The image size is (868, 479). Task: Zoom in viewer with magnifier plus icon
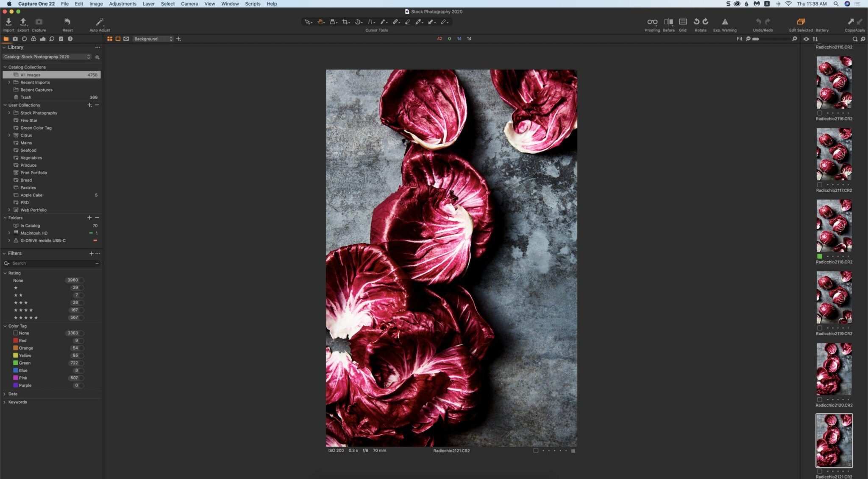[x=794, y=39]
